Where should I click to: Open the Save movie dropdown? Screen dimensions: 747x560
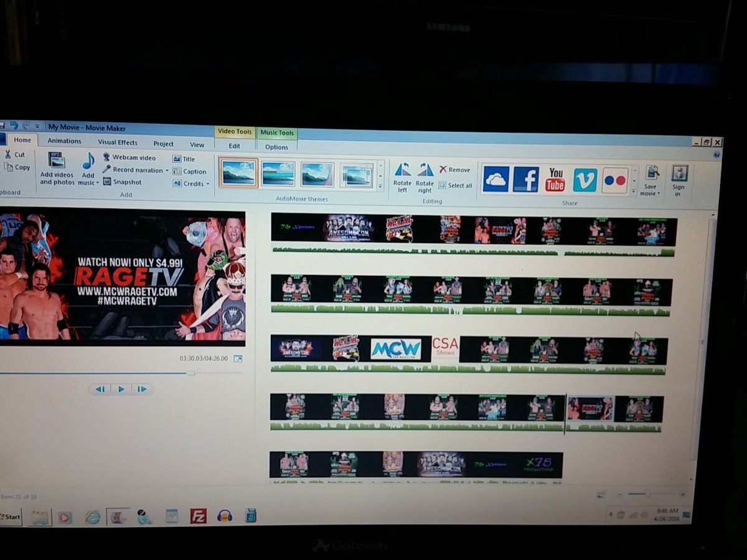[651, 176]
